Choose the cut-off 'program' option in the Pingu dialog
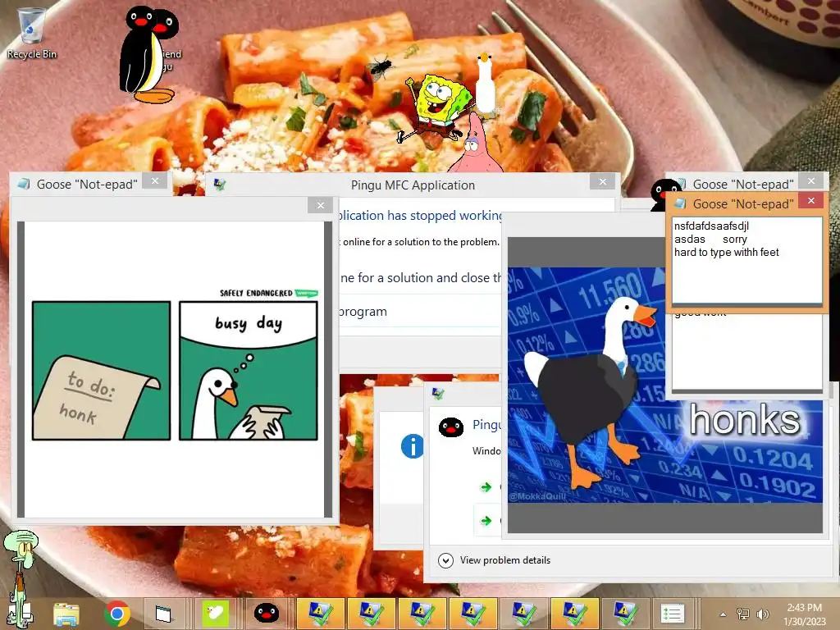 coord(363,311)
